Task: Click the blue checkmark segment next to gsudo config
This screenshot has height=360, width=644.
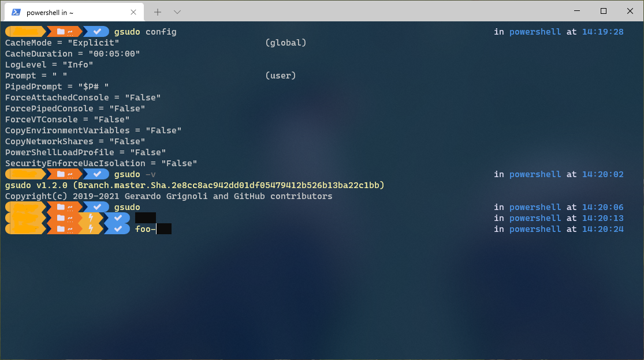Action: tap(96, 31)
